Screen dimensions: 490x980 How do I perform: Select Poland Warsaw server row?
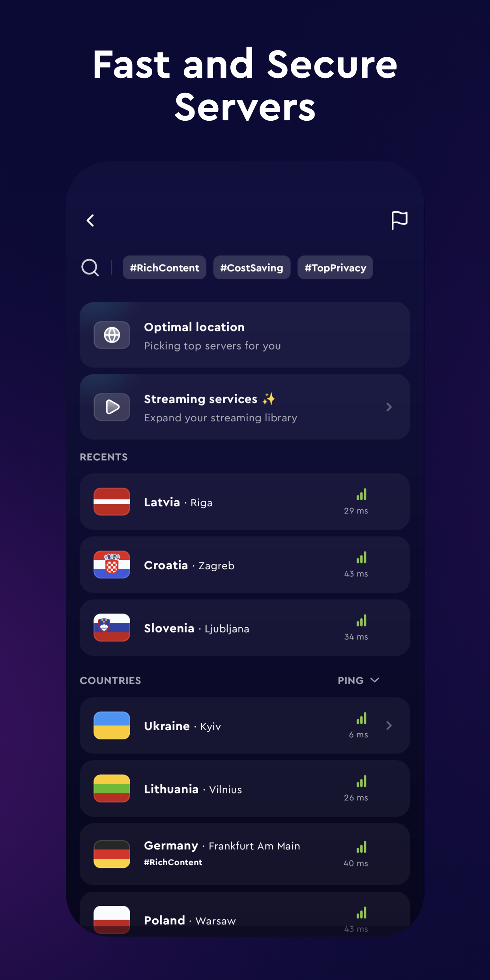(x=245, y=913)
